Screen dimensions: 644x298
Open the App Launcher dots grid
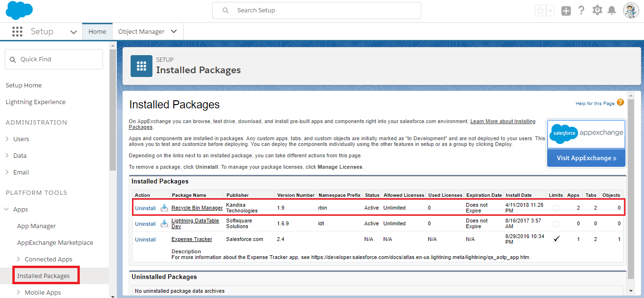[18, 31]
